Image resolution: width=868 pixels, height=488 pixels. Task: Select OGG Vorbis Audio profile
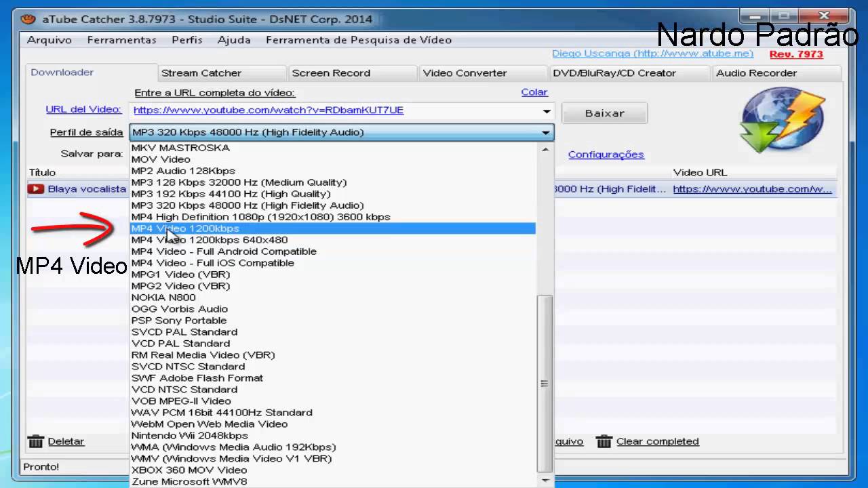[x=333, y=309]
